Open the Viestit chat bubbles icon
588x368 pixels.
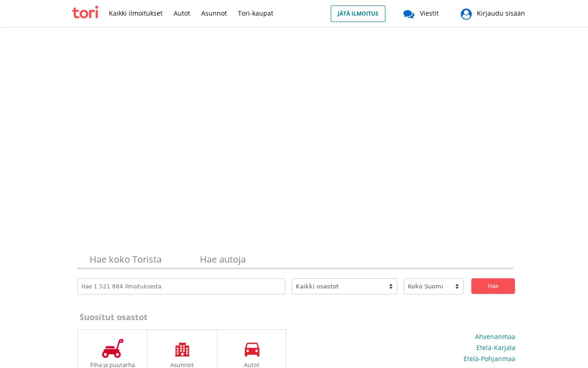409,14
